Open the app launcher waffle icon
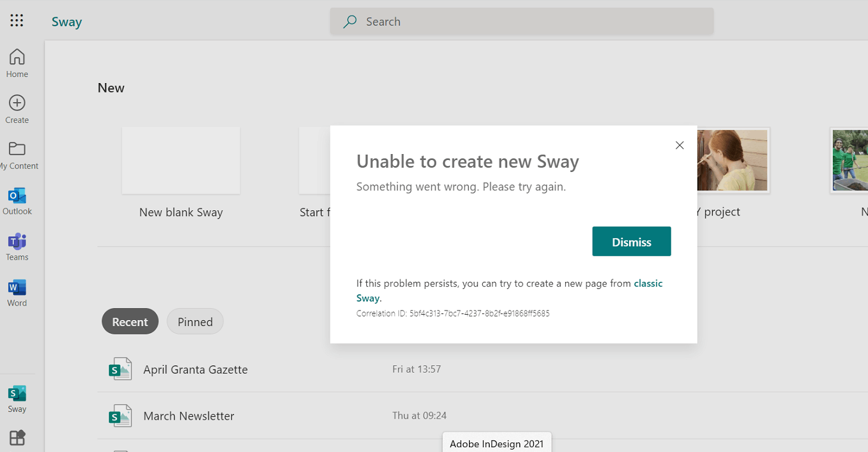Screen dimensions: 868x452 tap(17, 21)
